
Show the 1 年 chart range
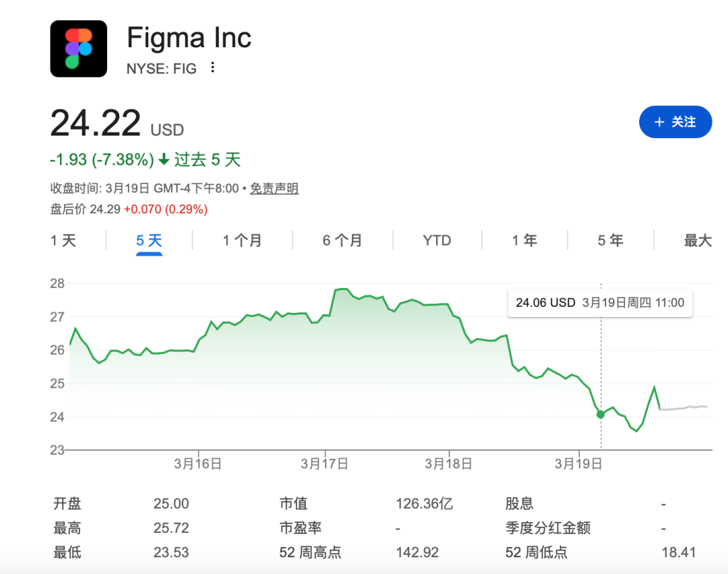524,241
